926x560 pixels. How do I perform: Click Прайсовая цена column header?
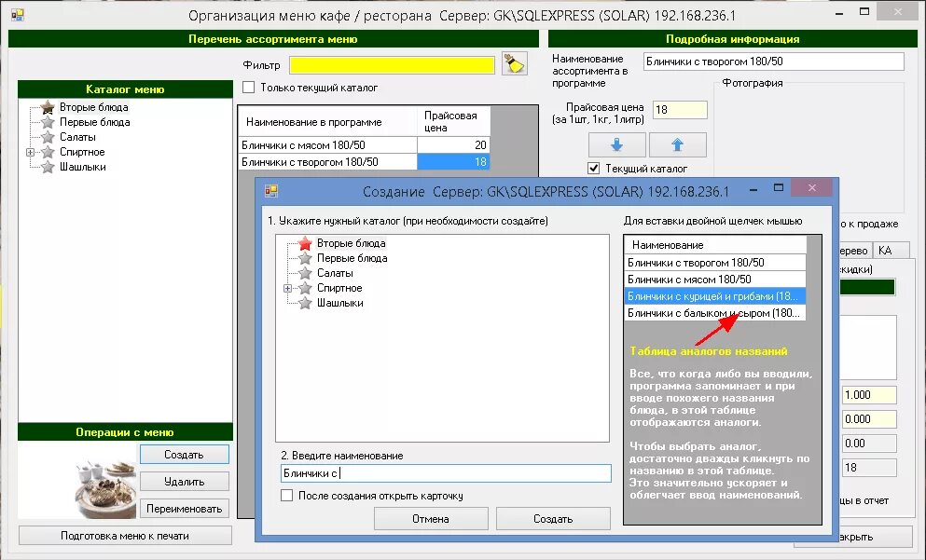(x=453, y=121)
